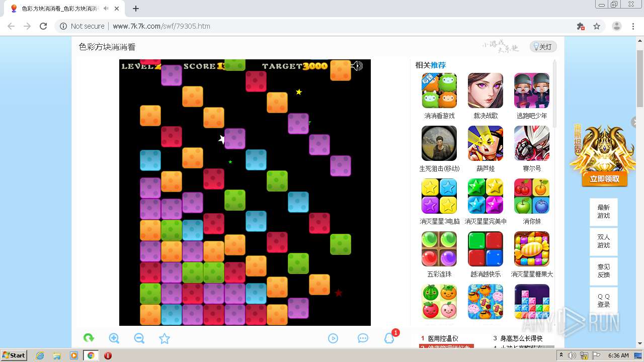
Task: Toggle the 关灯 lights-off button
Action: pos(543,47)
